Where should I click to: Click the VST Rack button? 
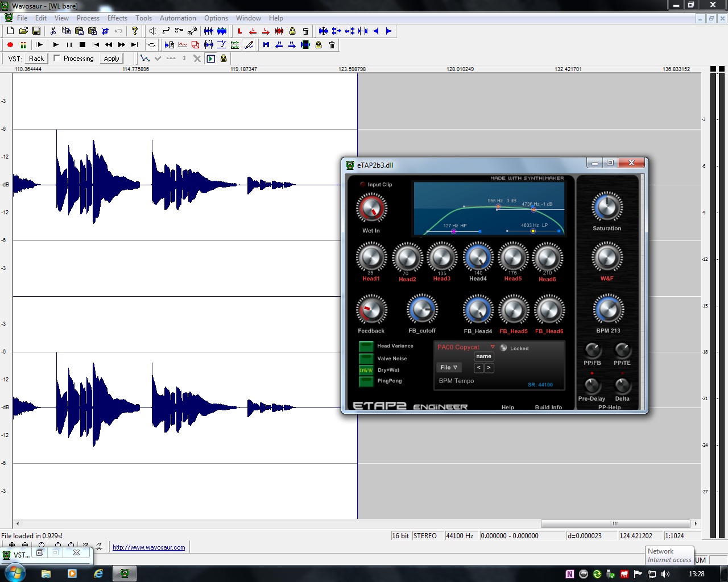[x=36, y=59]
